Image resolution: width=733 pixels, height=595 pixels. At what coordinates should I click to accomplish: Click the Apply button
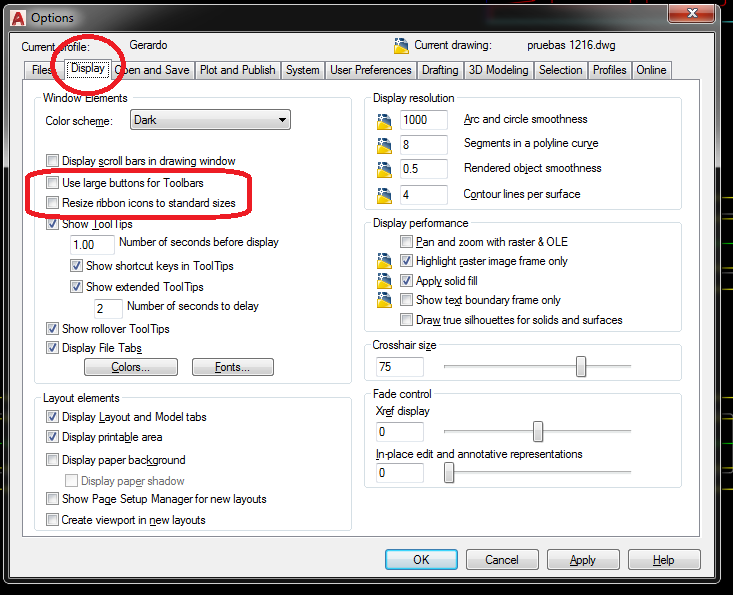[583, 559]
